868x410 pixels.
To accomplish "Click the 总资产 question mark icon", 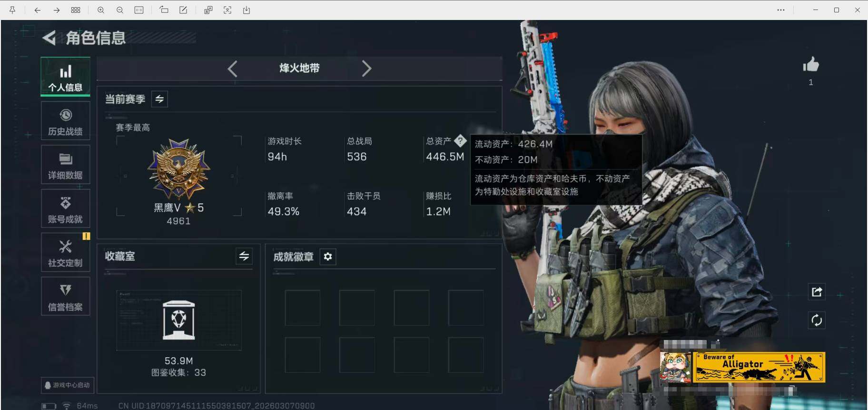I will (460, 140).
